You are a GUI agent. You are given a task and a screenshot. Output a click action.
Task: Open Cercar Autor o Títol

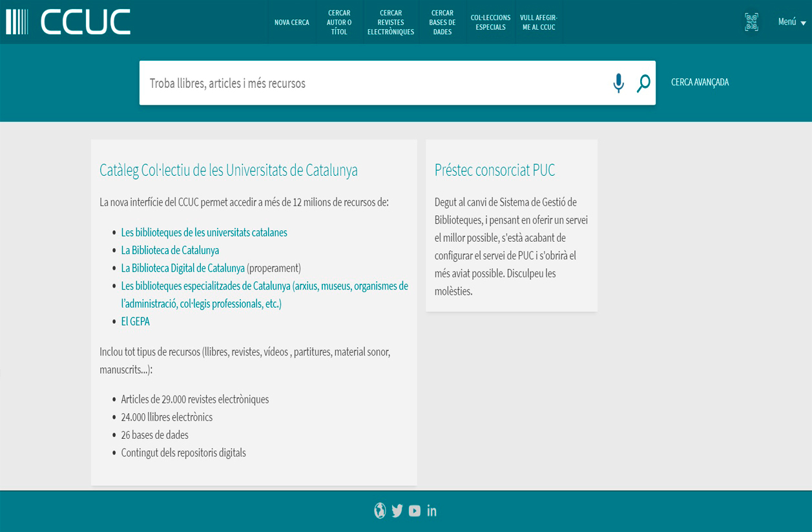click(339, 23)
